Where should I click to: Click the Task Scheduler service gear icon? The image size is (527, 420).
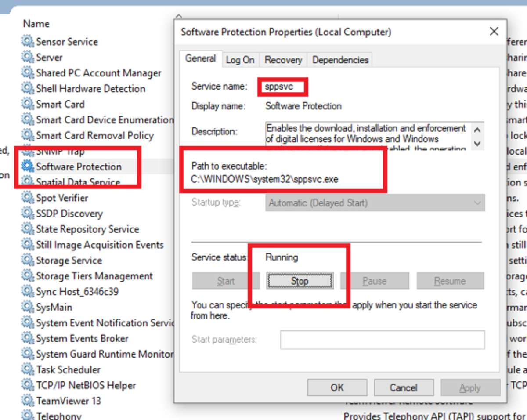pos(28,369)
